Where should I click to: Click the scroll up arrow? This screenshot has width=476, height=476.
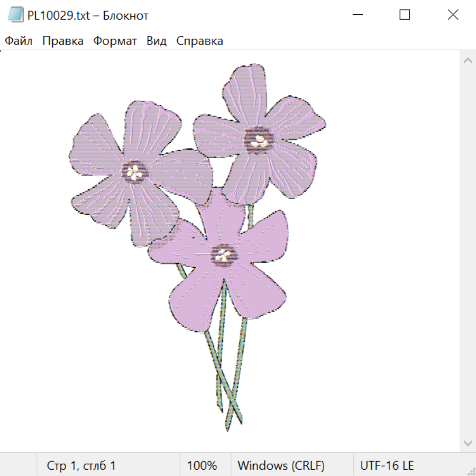point(468,61)
